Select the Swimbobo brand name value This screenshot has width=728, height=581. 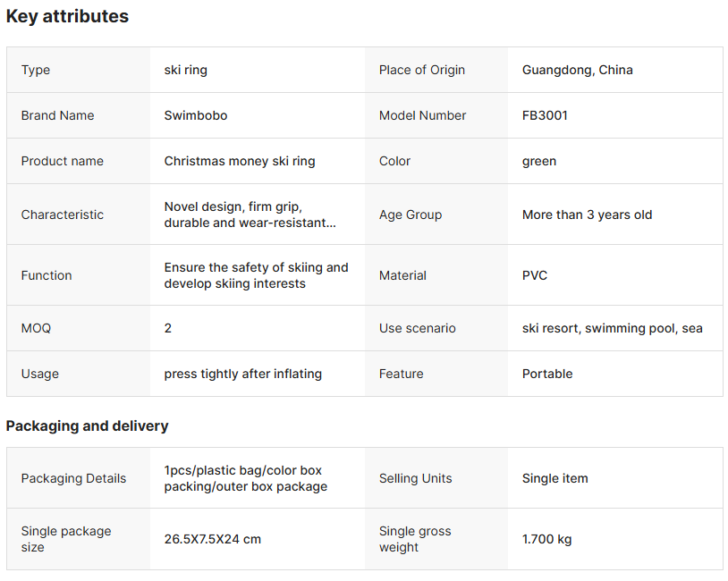tap(195, 115)
